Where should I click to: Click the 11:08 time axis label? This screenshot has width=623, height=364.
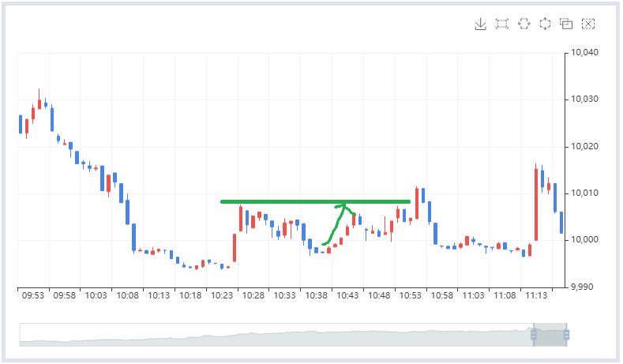point(505,295)
